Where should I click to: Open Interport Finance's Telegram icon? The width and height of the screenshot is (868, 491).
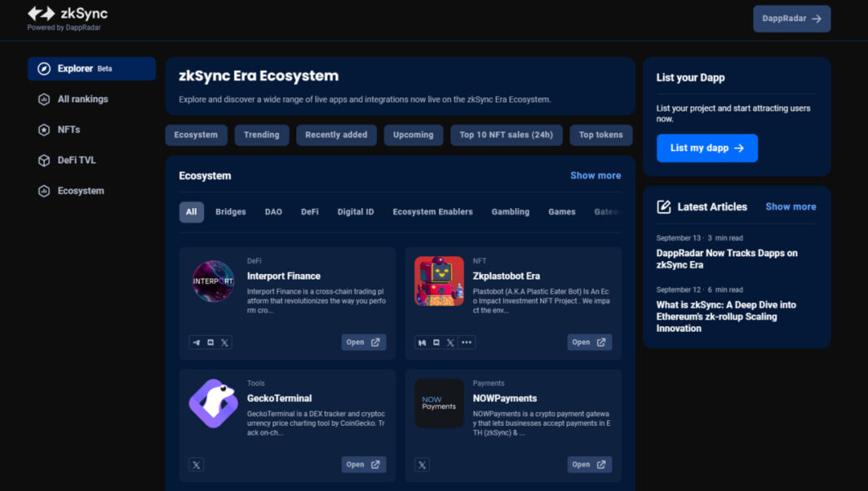point(195,342)
